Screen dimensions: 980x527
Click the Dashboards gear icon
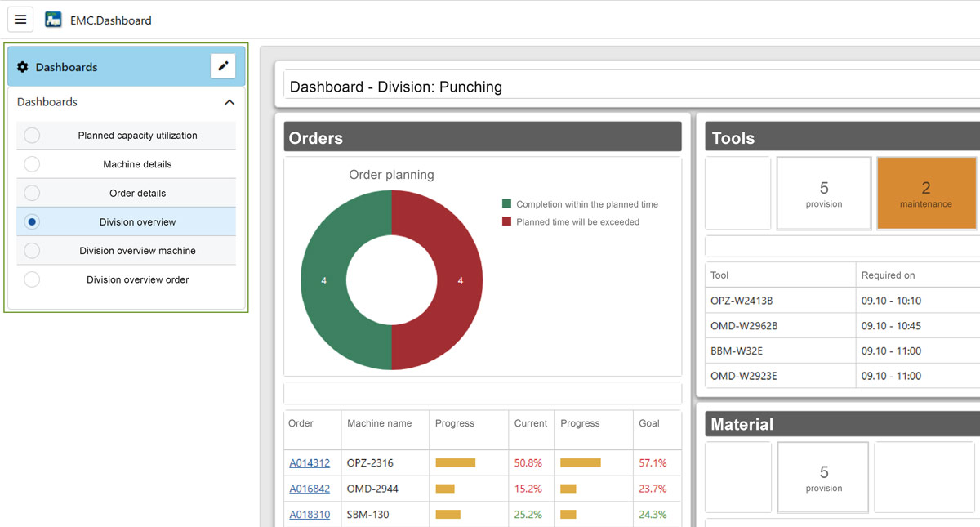pos(23,67)
